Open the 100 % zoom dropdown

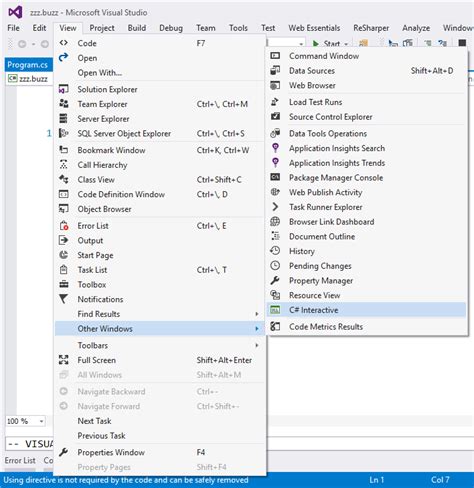pyautogui.click(x=41, y=421)
